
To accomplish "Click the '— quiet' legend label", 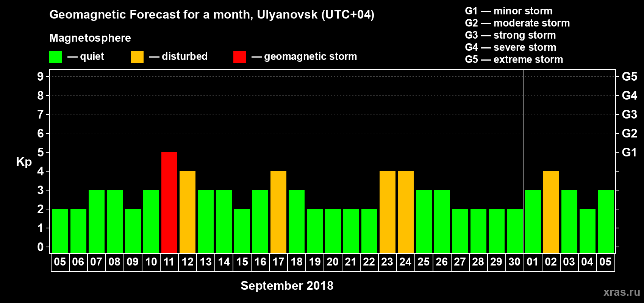I will pos(86,56).
